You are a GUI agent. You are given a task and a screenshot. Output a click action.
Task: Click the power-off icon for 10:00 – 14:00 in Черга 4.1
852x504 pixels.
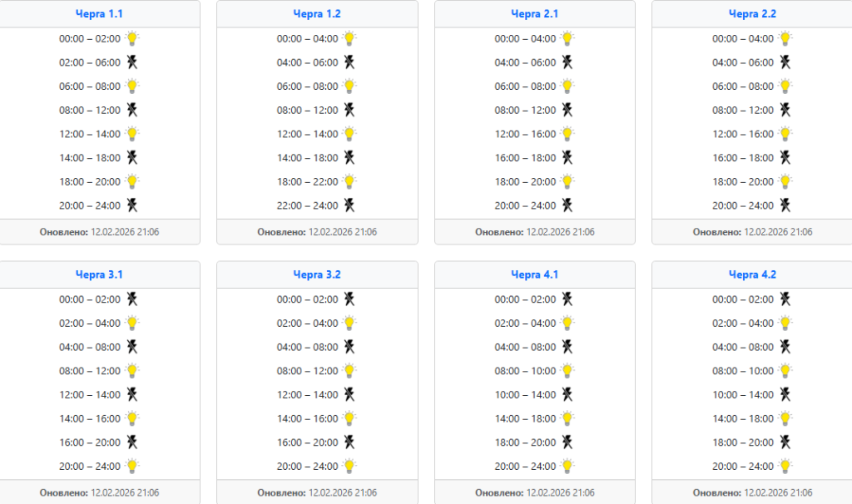567,394
